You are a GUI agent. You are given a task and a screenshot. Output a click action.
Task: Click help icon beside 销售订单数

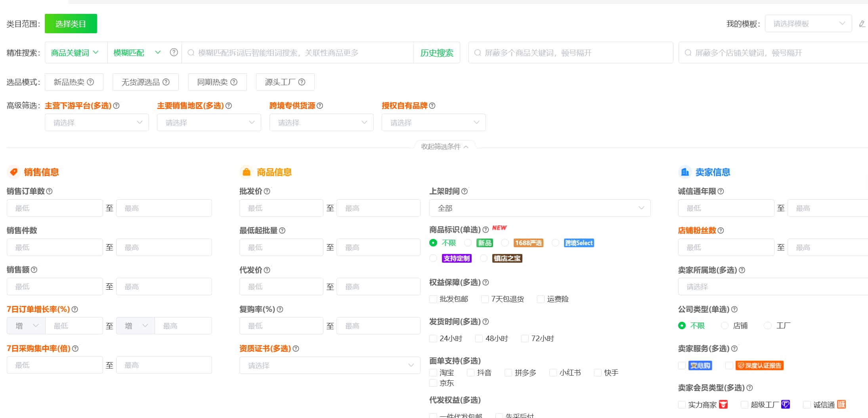49,191
